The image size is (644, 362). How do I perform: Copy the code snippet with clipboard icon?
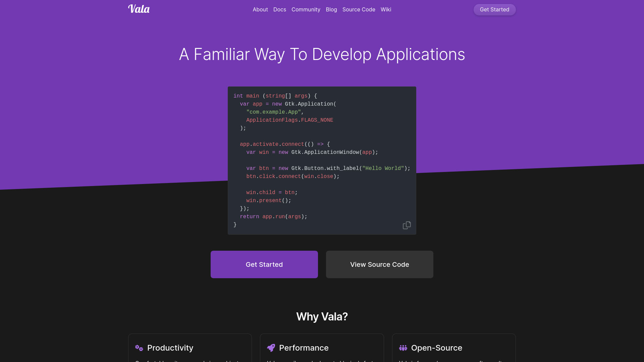pyautogui.click(x=407, y=225)
